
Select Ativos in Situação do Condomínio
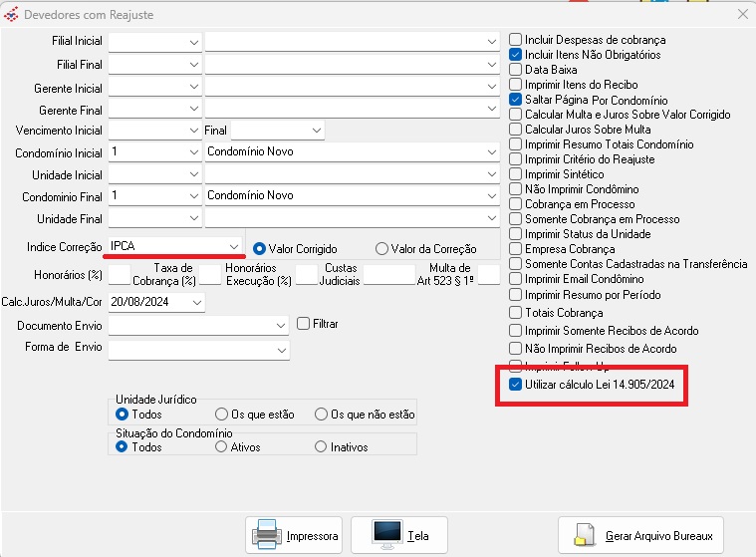click(x=221, y=447)
